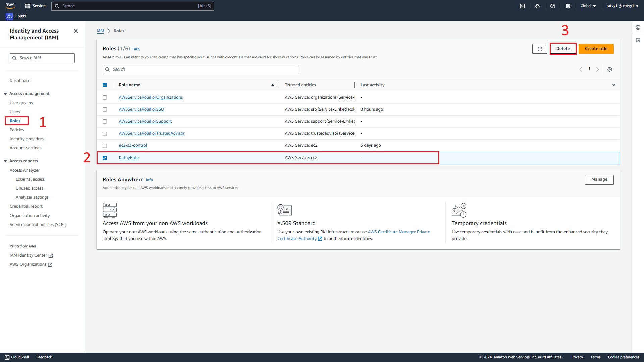The image size is (644, 362).
Task: Open the Cloud9 favorite shortcut
Action: [x=16, y=16]
